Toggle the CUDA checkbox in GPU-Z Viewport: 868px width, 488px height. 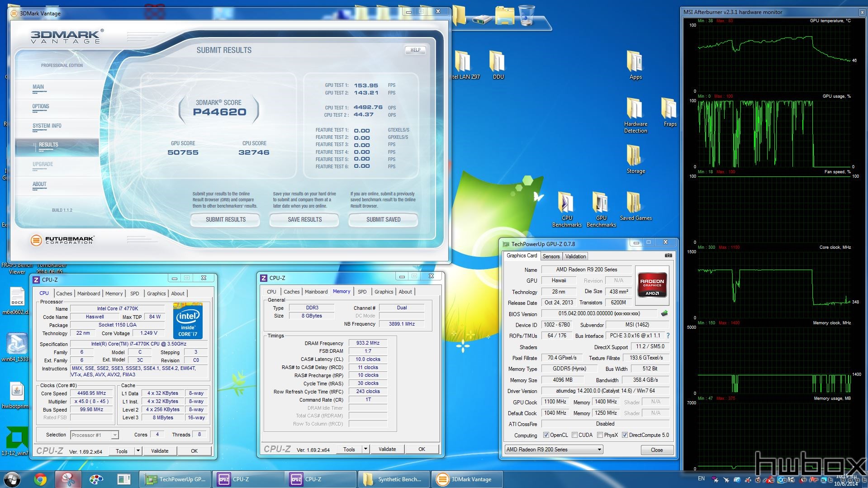(574, 435)
